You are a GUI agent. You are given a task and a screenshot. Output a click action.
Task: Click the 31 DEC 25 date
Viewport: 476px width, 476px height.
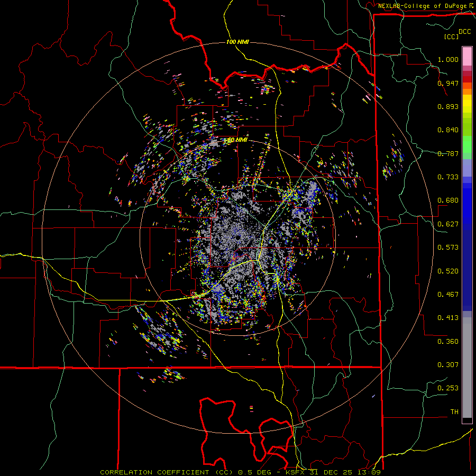pos(331,472)
